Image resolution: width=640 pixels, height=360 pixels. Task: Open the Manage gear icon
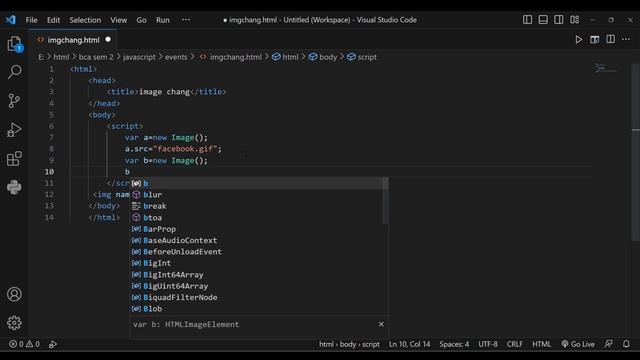pyautogui.click(x=14, y=323)
